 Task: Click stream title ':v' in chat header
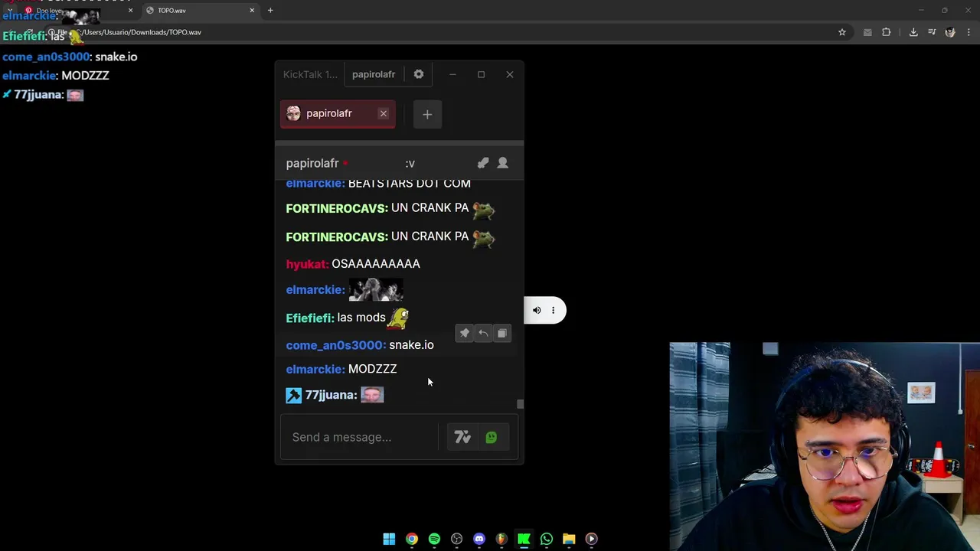click(410, 163)
